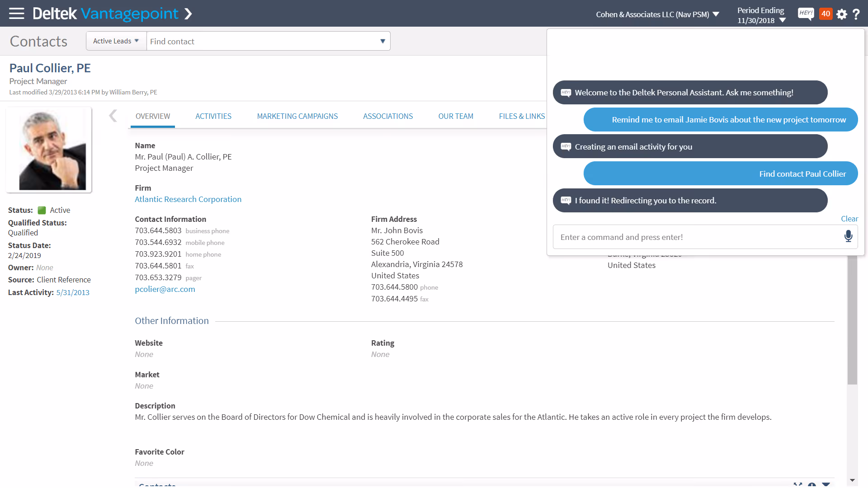Click the home phone number 703.923.9201
The width and height of the screenshot is (868, 488).
(158, 254)
